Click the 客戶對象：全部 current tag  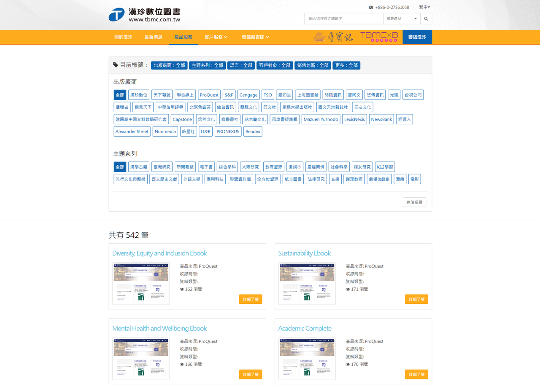[x=275, y=65]
